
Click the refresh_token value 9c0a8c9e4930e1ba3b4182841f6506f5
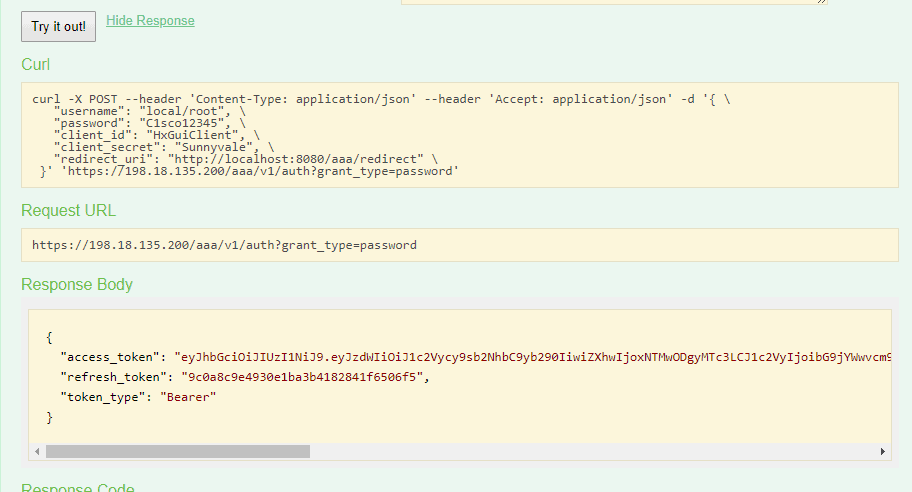302,377
